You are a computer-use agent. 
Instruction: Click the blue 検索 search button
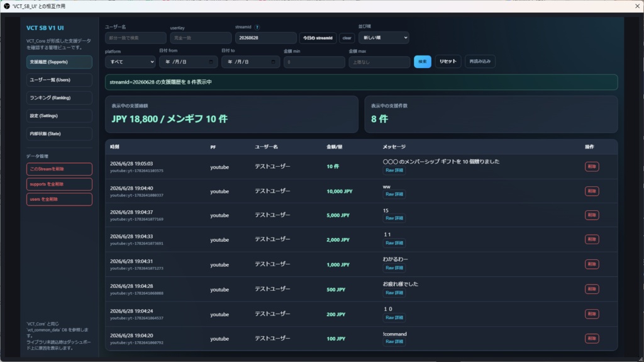(422, 61)
